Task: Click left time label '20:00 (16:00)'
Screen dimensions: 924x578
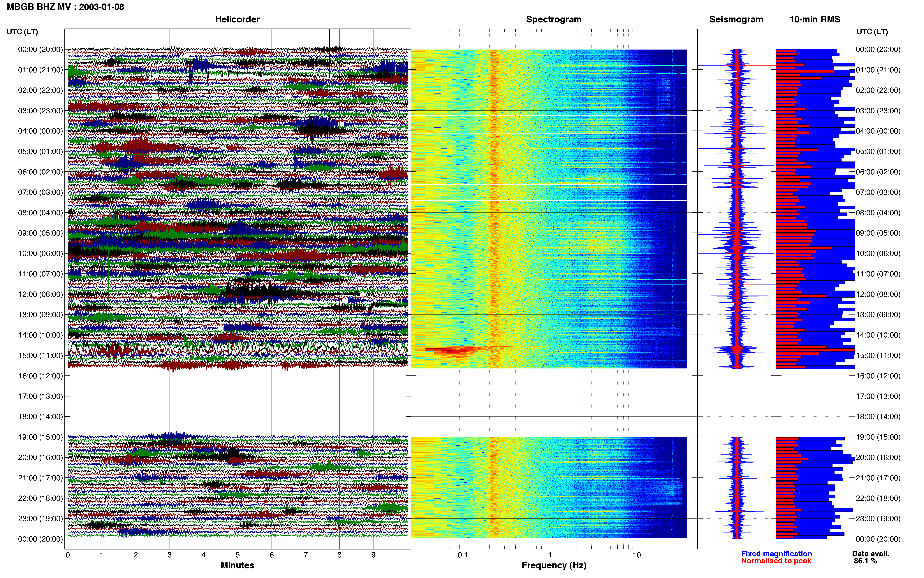Action: click(x=41, y=457)
